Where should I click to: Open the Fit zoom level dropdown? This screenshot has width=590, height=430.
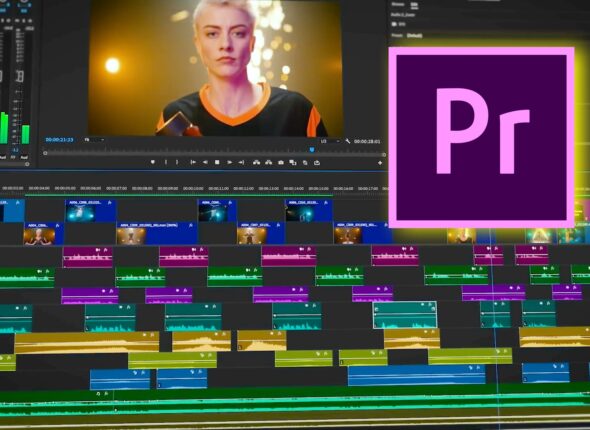point(94,140)
